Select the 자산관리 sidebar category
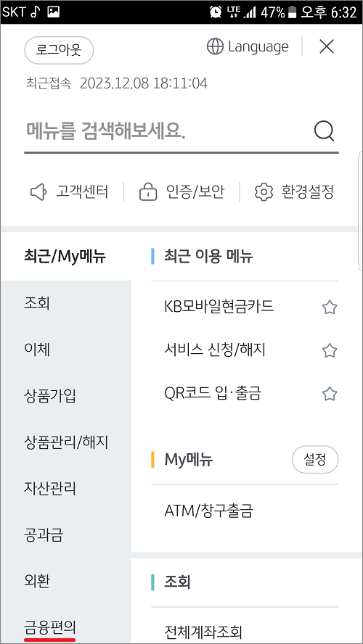 click(x=50, y=489)
